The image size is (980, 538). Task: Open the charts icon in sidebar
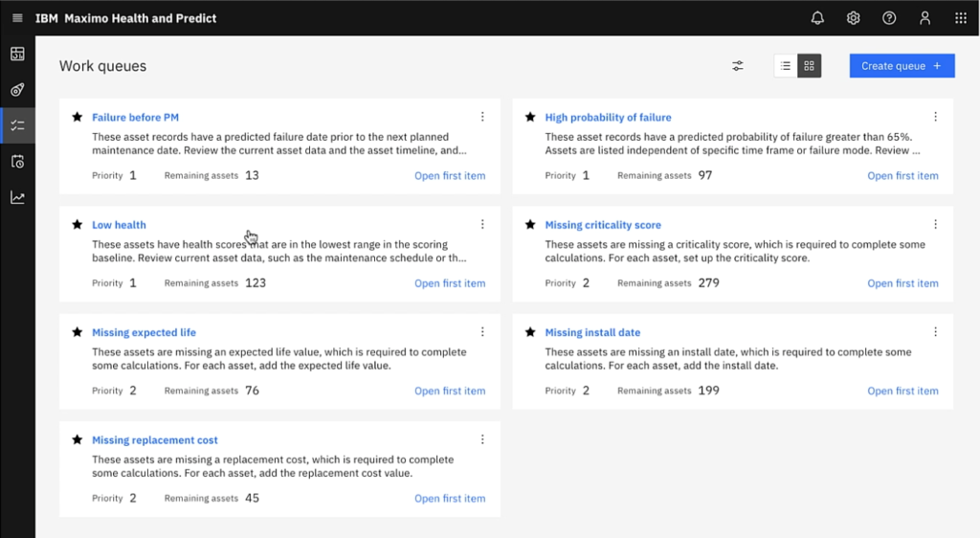(x=17, y=197)
